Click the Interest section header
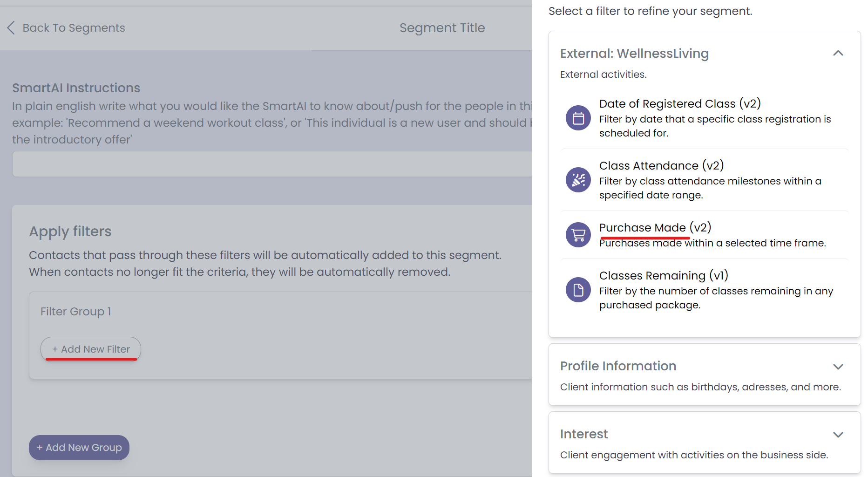 pyautogui.click(x=584, y=434)
